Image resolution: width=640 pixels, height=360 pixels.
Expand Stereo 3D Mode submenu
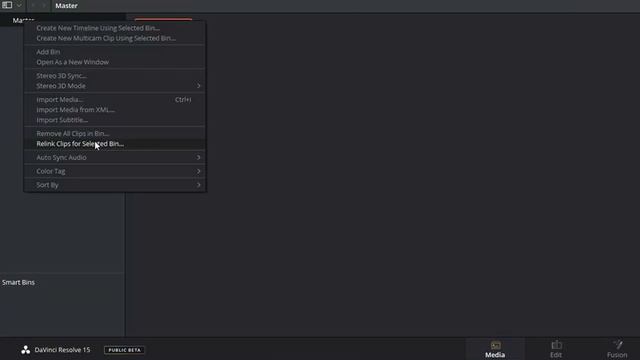[x=114, y=86]
